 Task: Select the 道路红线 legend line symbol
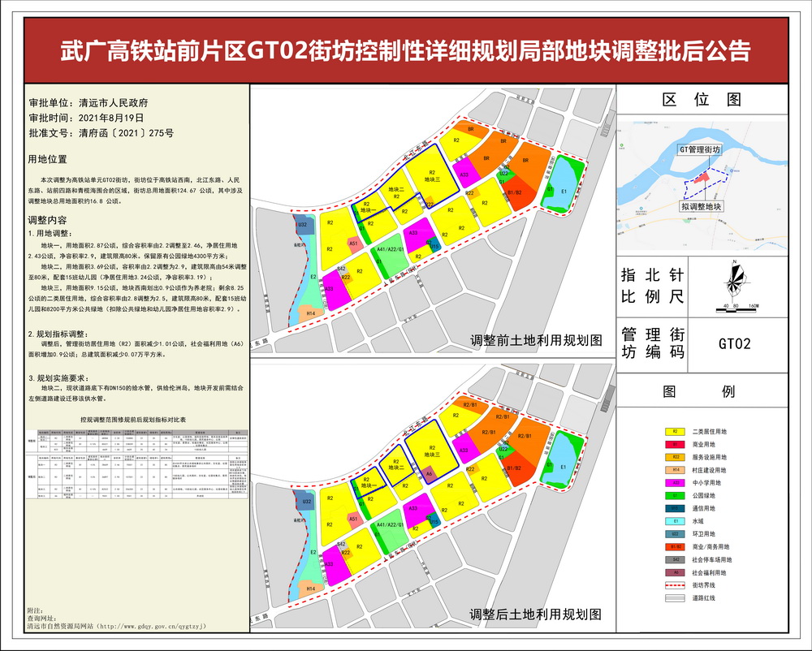point(676,598)
